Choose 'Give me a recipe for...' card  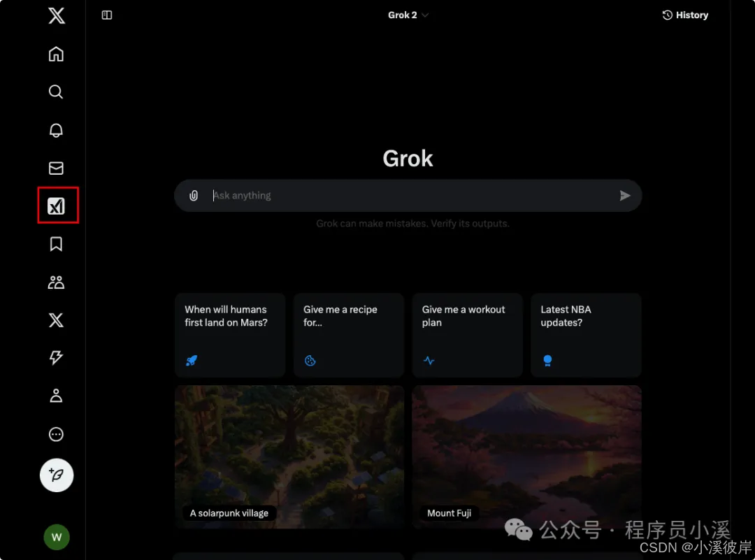coord(349,335)
